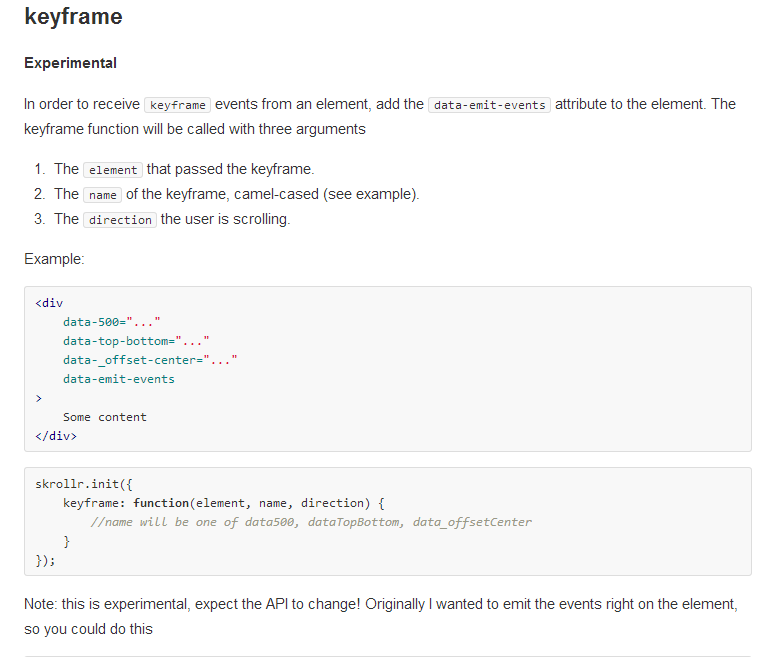Viewport: 776px width, 657px height.
Task: Click the 'data-_offset-center="..."' attribute line
Action: coord(150,360)
